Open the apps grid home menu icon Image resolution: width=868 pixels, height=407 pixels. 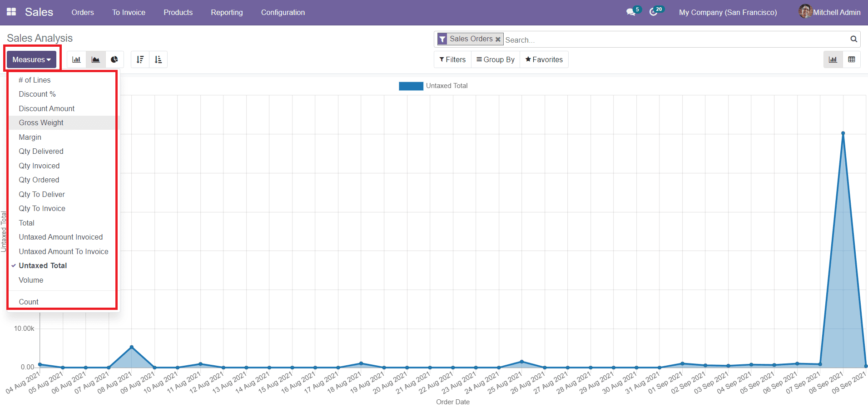point(11,12)
